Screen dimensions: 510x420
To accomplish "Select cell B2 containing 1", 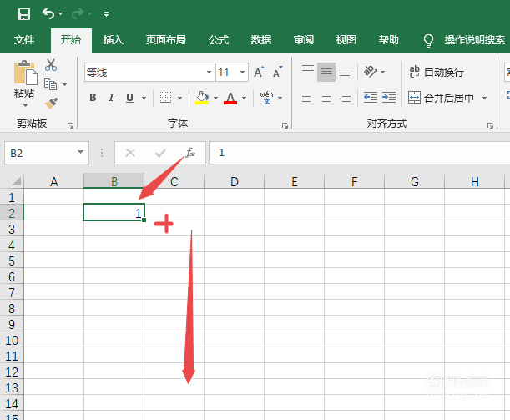I will (114, 212).
